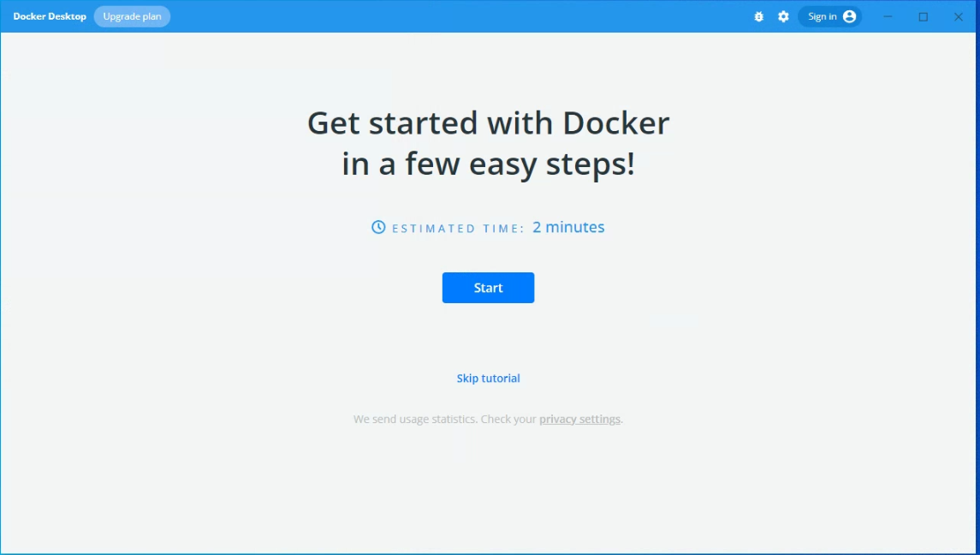This screenshot has width=980, height=555.
Task: Open the troubleshoot bug icon
Action: pos(758,17)
